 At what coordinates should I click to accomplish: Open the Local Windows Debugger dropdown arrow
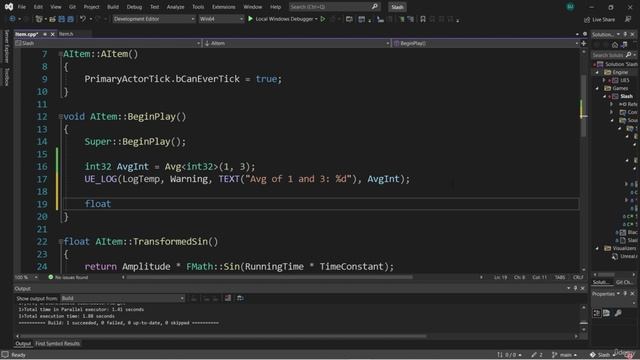click(x=316, y=19)
